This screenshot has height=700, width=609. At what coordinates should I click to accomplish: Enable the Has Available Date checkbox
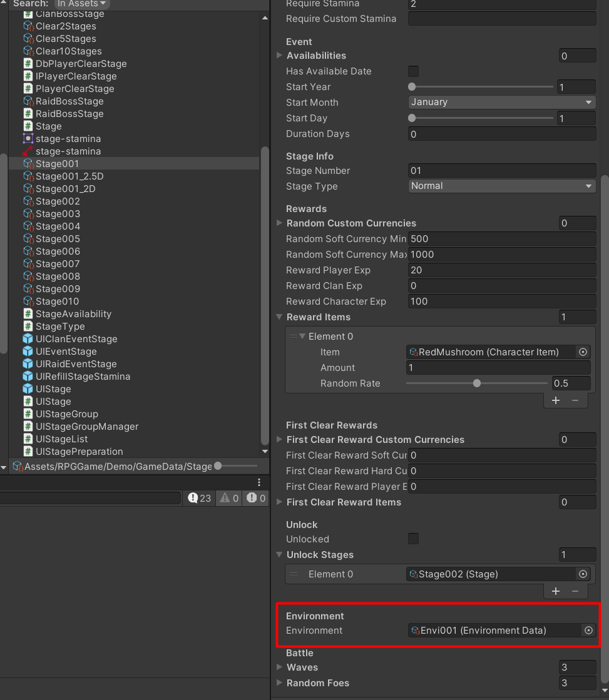coord(413,71)
